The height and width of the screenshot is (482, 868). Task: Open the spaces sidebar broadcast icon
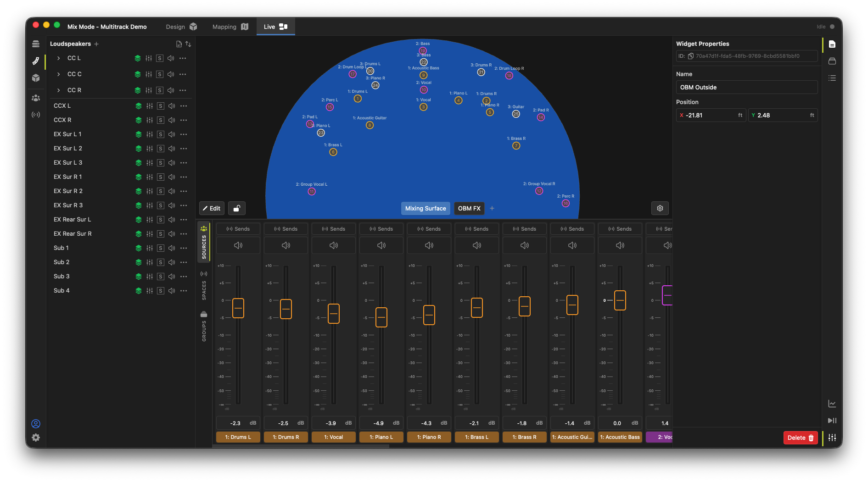click(x=36, y=115)
